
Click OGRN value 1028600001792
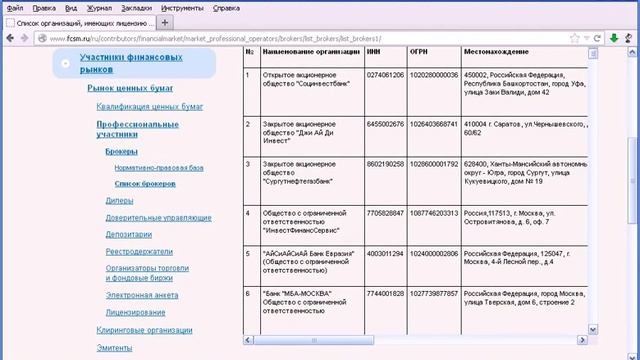[x=434, y=164]
